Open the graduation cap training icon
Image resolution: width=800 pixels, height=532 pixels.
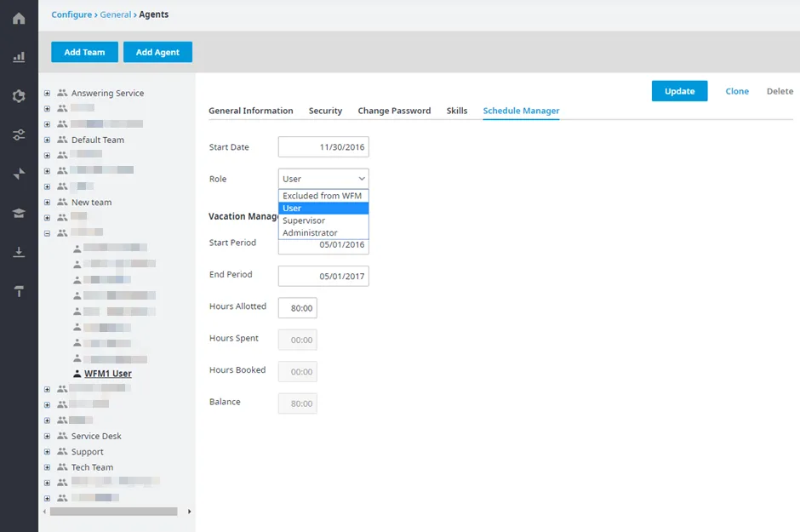click(x=19, y=213)
